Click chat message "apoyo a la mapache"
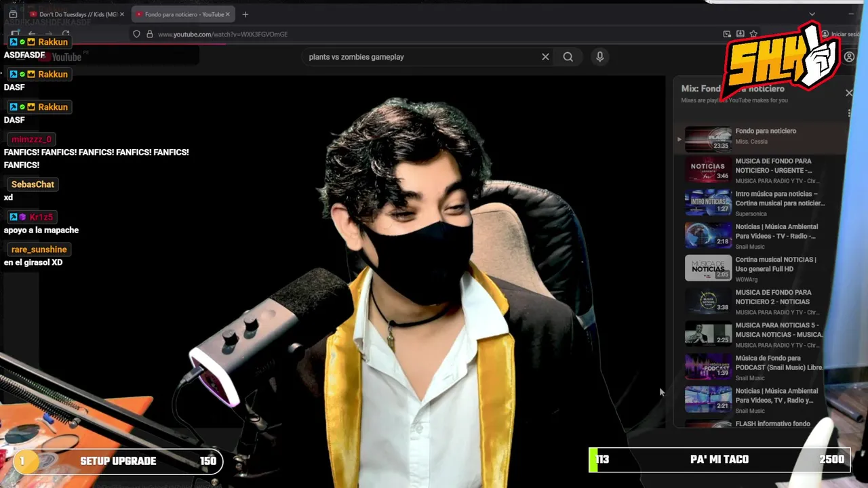The height and width of the screenshot is (488, 868). click(41, 230)
